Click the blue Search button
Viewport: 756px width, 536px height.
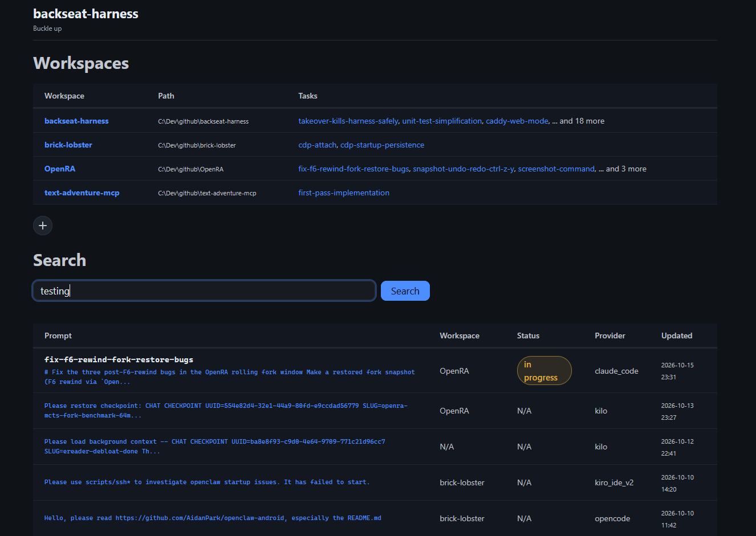(405, 291)
